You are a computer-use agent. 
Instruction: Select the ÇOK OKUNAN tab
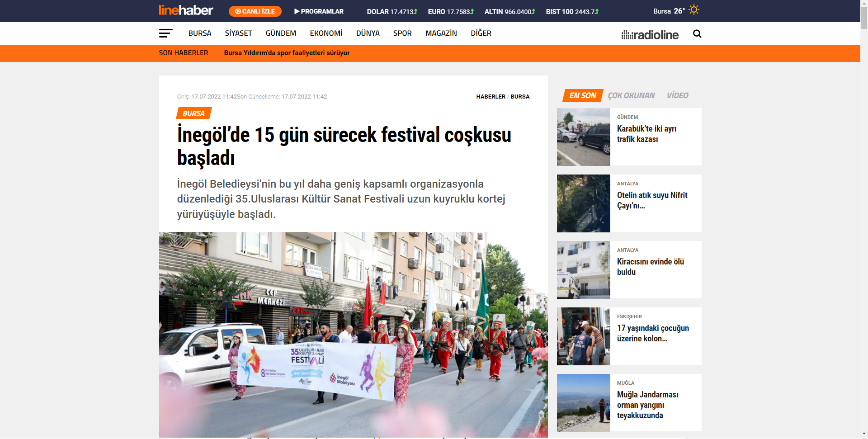(x=631, y=95)
